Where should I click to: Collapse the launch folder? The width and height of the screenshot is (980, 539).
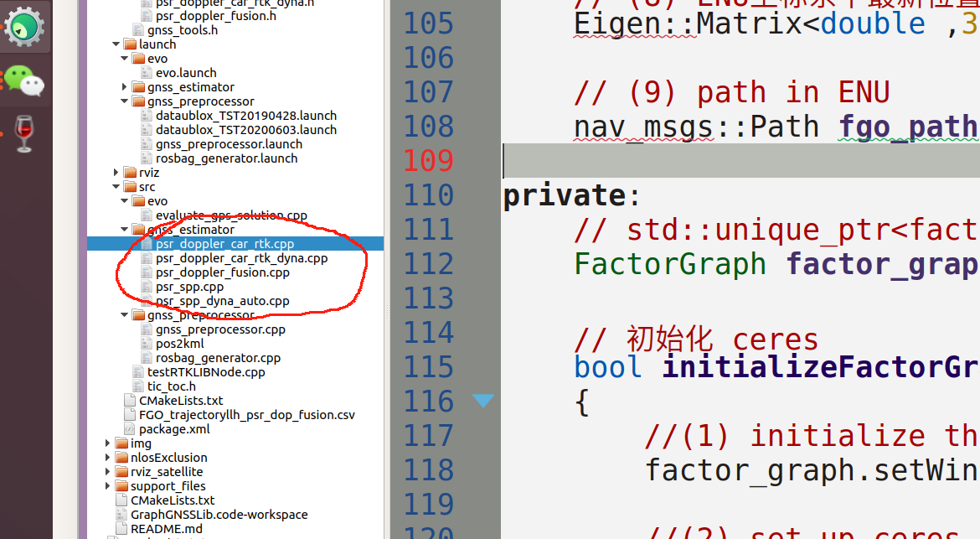coord(116,44)
